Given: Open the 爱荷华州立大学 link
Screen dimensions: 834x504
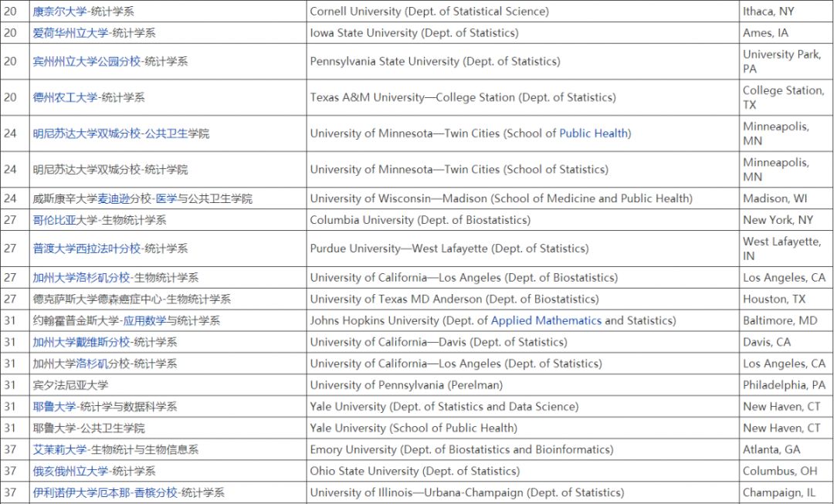Looking at the screenshot, I should [69, 33].
